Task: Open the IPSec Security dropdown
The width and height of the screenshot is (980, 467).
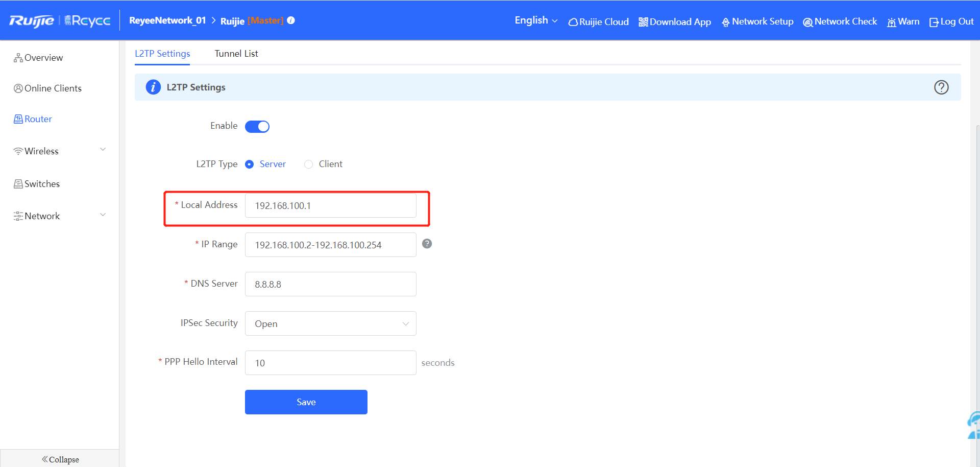Action: click(x=330, y=323)
